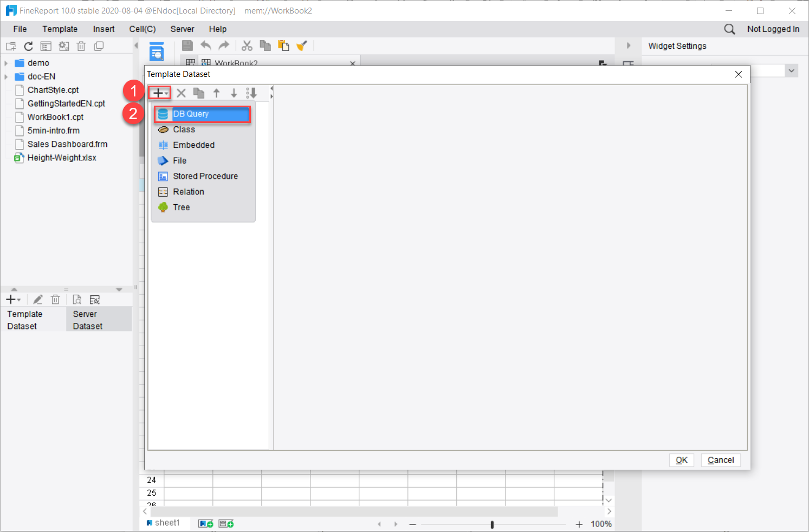This screenshot has height=532, width=809.
Task: Expand the collapsed right panel arrow
Action: [x=629, y=46]
